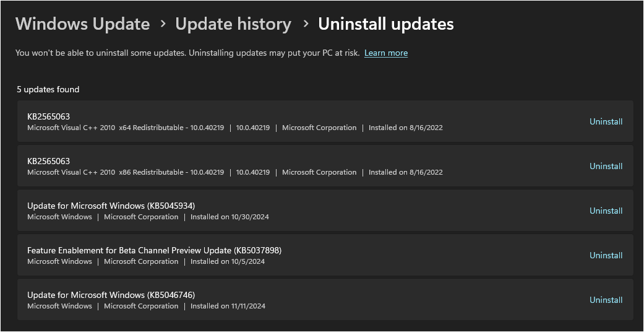Image resolution: width=644 pixels, height=332 pixels.
Task: Select the x64 Redistributable KB2565063 row title
Action: 48,116
